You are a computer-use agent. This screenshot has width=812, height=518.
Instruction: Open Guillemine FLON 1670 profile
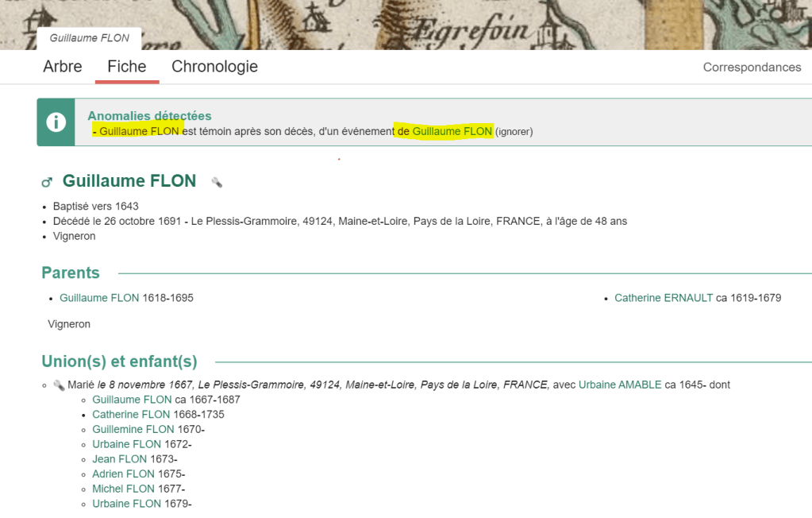point(133,430)
